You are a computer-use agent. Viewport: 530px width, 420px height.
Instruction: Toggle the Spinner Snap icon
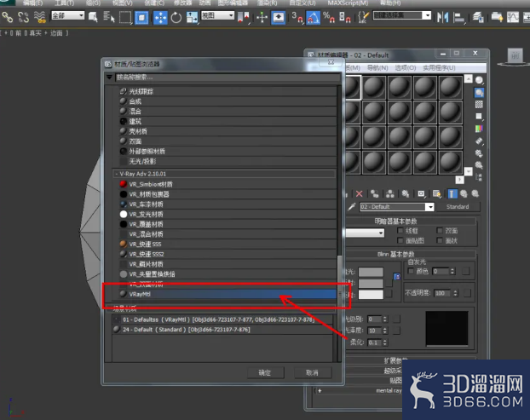[x=344, y=17]
